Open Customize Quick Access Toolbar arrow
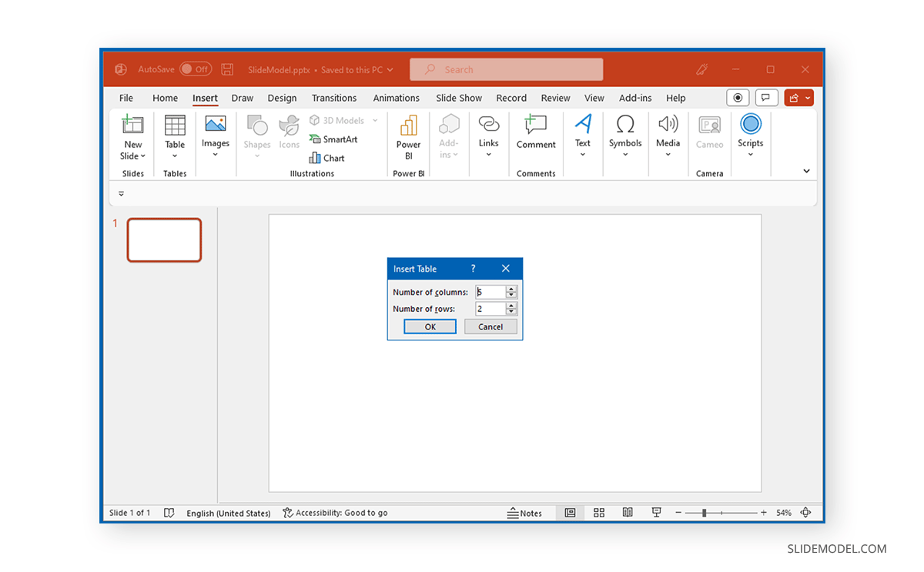 coord(121,194)
